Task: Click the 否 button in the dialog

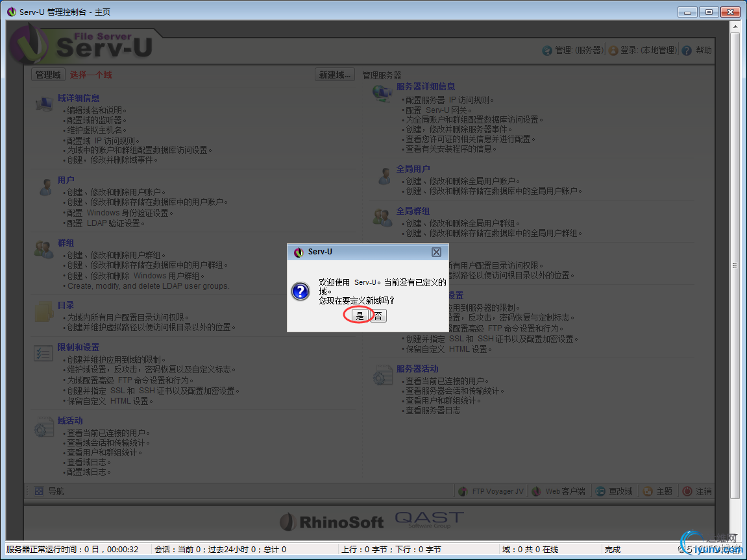Action: (378, 316)
